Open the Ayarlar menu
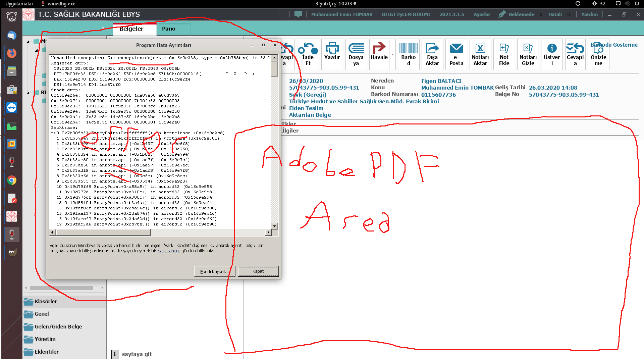Image resolution: width=644 pixels, height=359 pixels. 482,14
